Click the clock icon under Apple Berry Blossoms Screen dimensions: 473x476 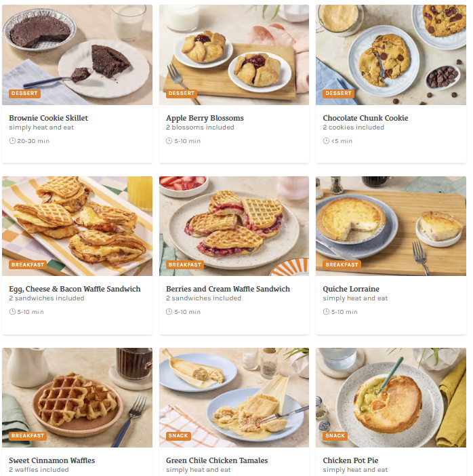pyautogui.click(x=169, y=141)
